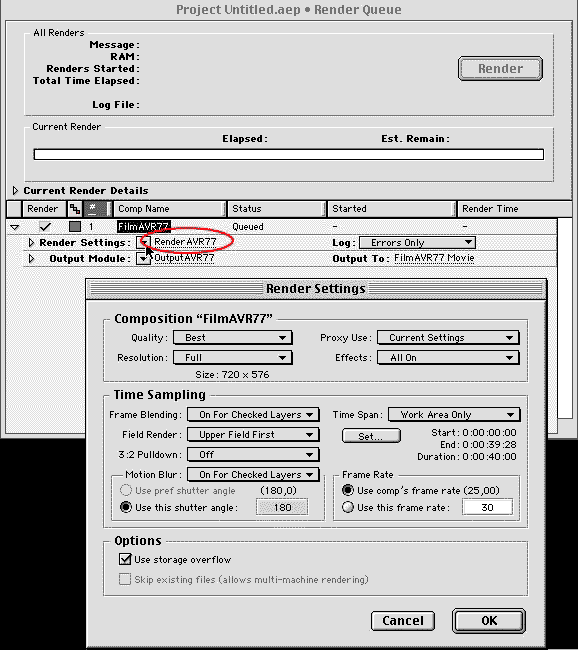The width and height of the screenshot is (578, 650).
Task: Open the Frame Blending dropdown
Action: click(x=253, y=415)
